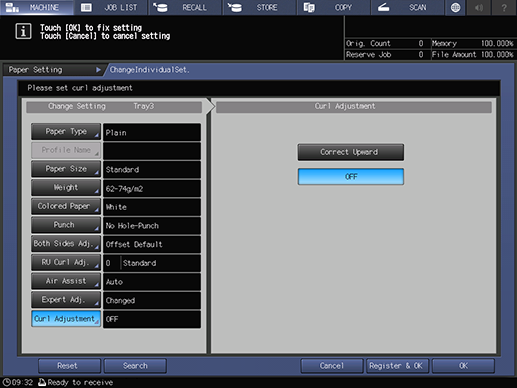Click OK to fix the setting
This screenshot has width=517, height=388.
[463, 366]
